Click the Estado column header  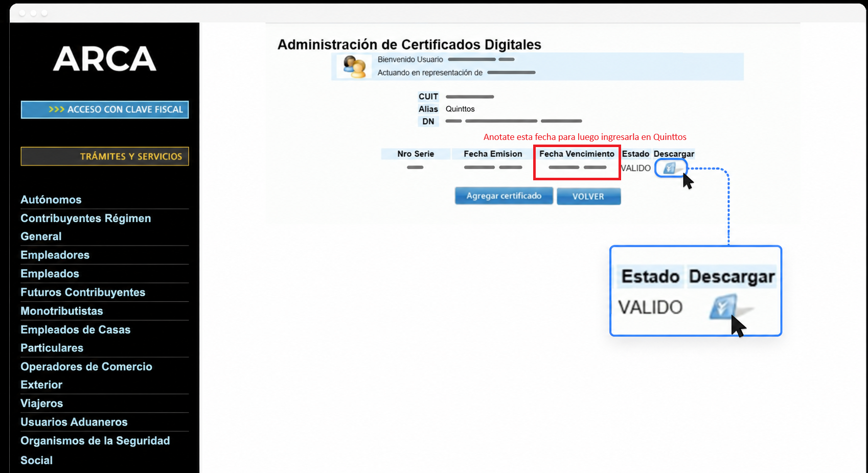(635, 154)
